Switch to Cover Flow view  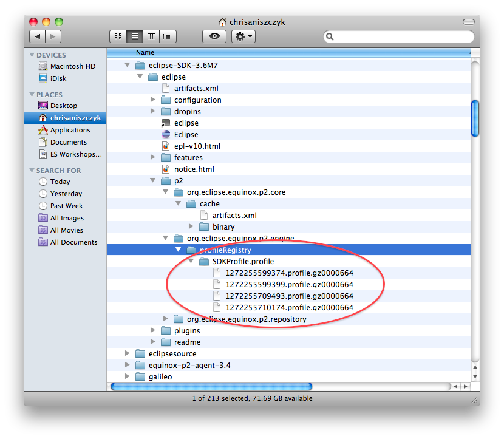(168, 36)
